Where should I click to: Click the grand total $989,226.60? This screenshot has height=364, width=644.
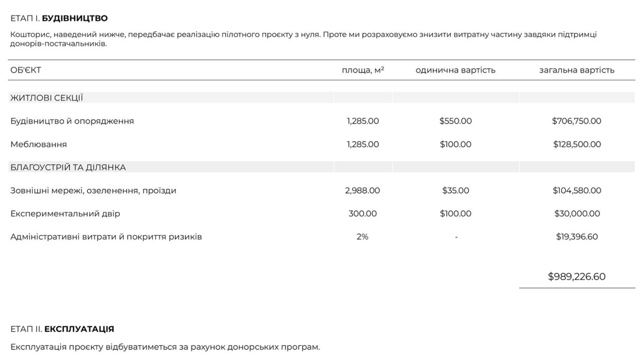point(577,276)
